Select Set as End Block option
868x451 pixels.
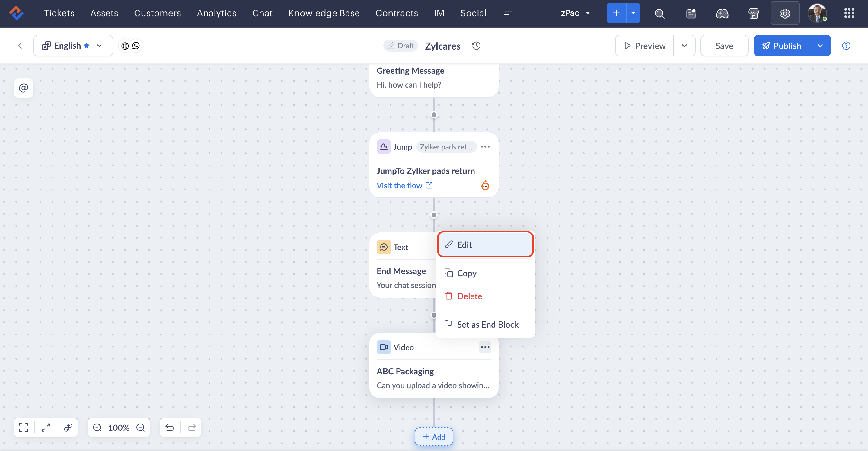click(x=487, y=324)
